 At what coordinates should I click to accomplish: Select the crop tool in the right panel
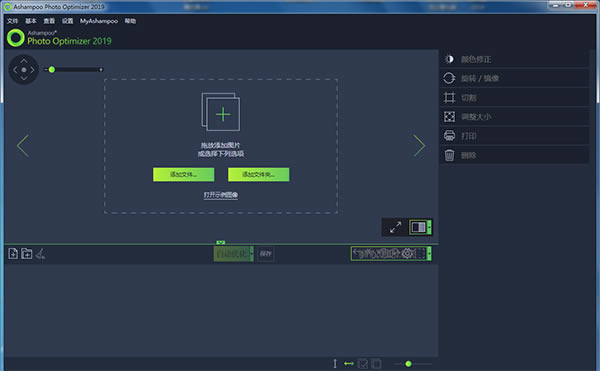coord(514,98)
